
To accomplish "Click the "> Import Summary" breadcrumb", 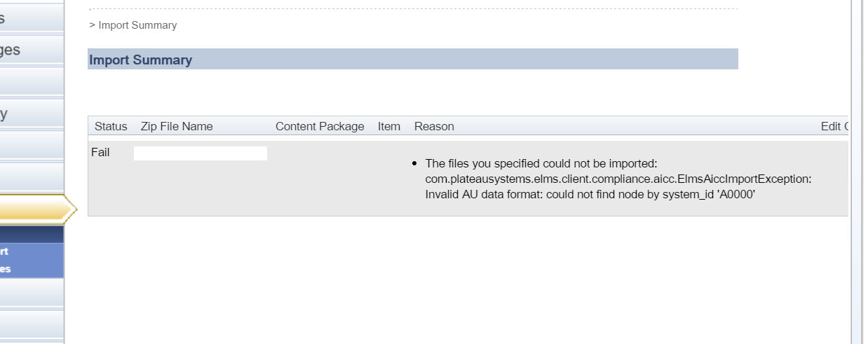I will point(133,25).
